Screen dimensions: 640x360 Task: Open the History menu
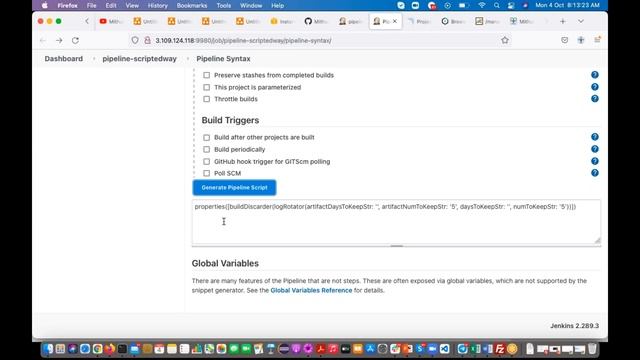click(x=158, y=5)
